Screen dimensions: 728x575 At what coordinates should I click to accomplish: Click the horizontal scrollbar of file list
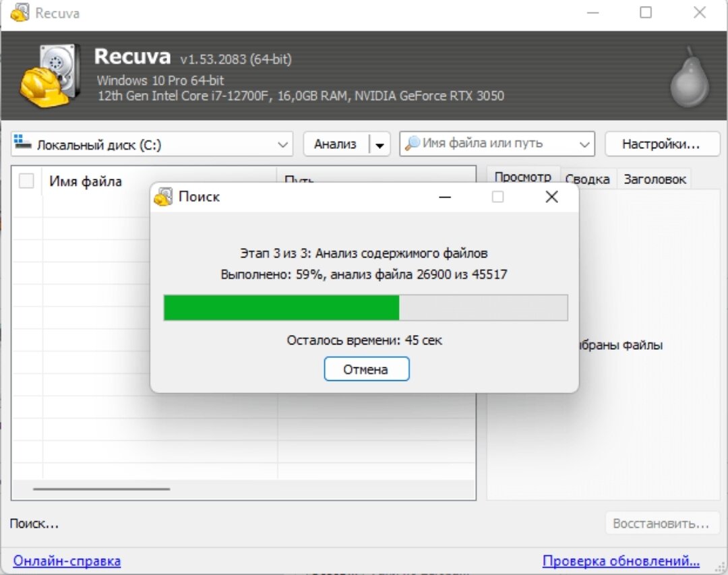point(101,489)
